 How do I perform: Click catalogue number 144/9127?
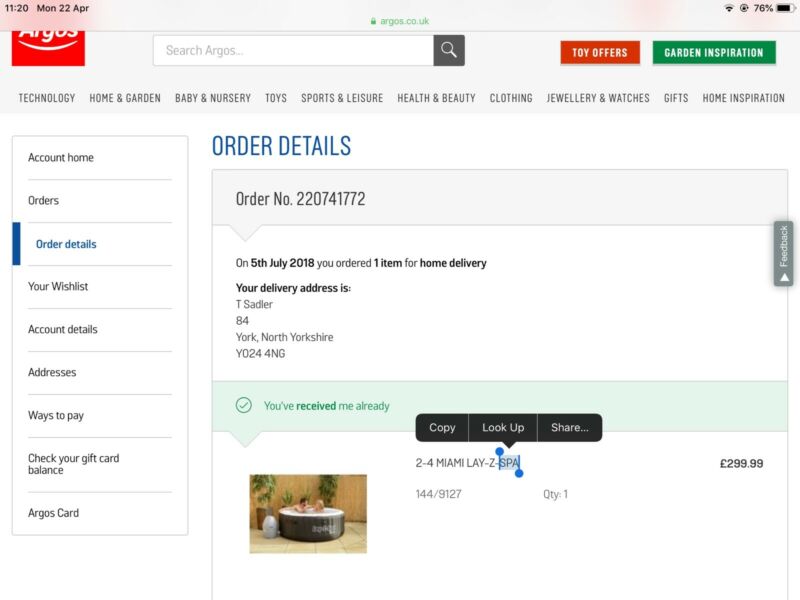coord(438,494)
